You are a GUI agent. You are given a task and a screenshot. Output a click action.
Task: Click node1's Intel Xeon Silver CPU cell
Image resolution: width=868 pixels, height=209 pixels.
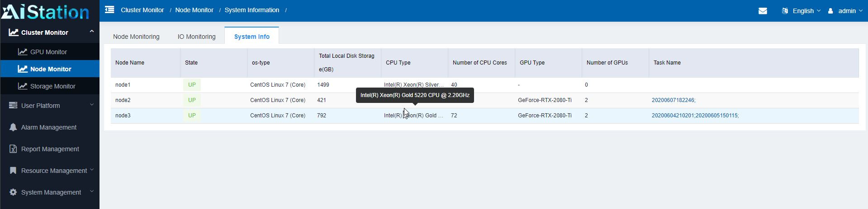[x=414, y=85]
